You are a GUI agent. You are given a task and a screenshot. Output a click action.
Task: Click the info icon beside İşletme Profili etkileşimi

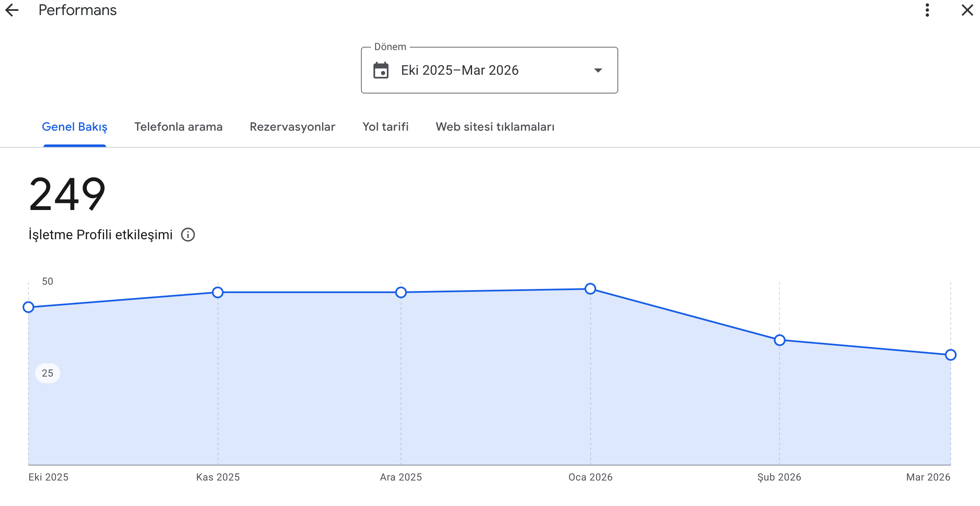(188, 235)
